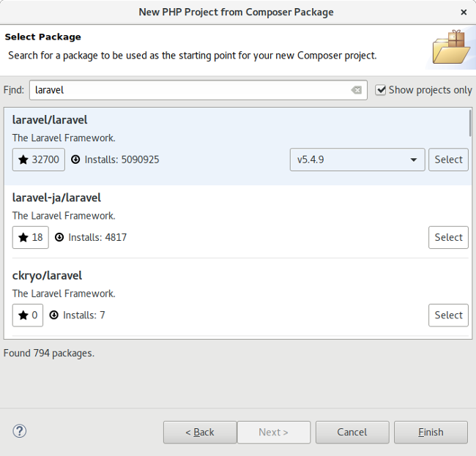Screen dimensions: 476x456
Task: Click the installs download icon for laravel/laravel
Action: coord(75,160)
